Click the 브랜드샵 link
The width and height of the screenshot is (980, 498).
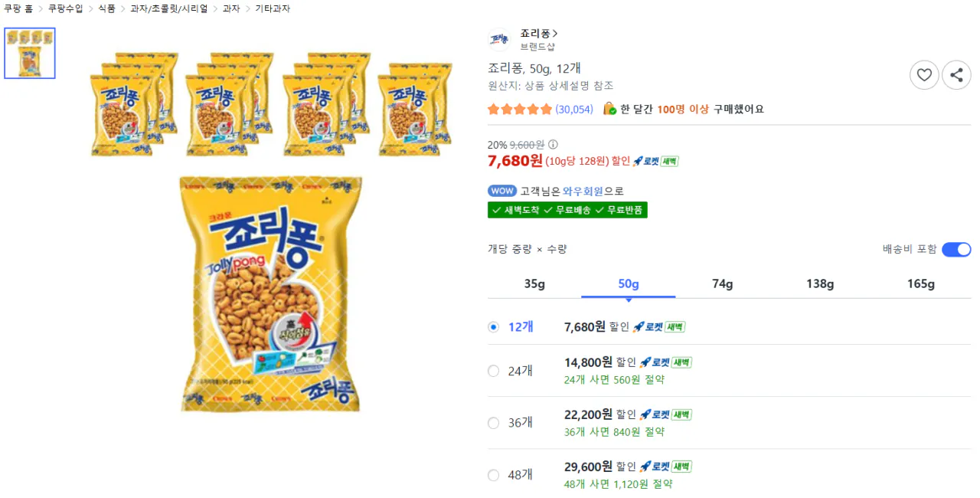click(537, 45)
